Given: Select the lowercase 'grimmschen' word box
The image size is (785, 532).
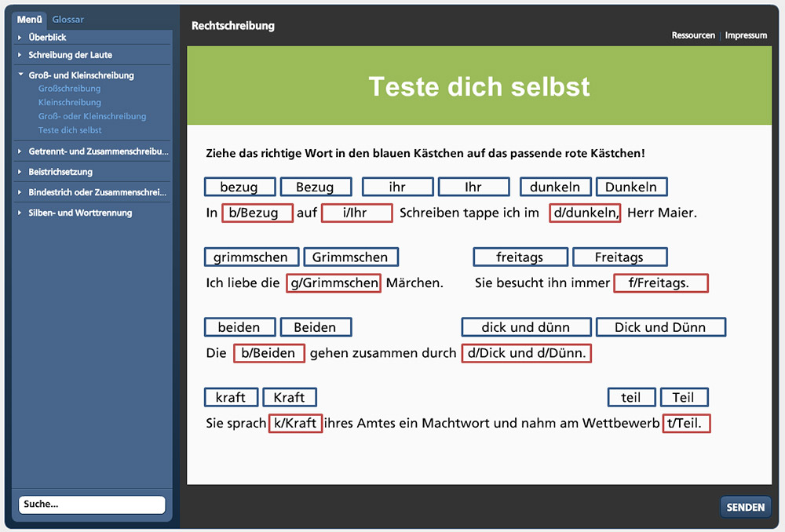Looking at the screenshot, I should coord(251,257).
